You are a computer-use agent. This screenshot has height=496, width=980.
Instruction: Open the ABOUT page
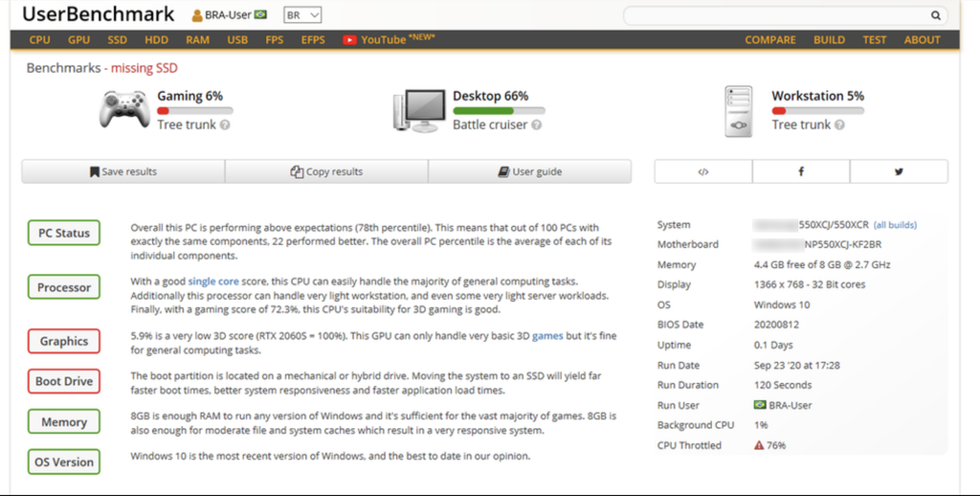pos(922,40)
